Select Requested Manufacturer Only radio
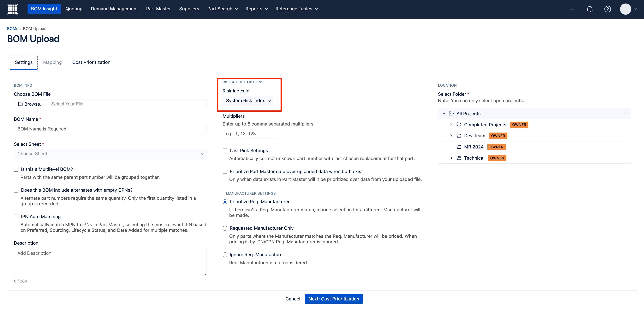644x311 pixels. [225, 228]
